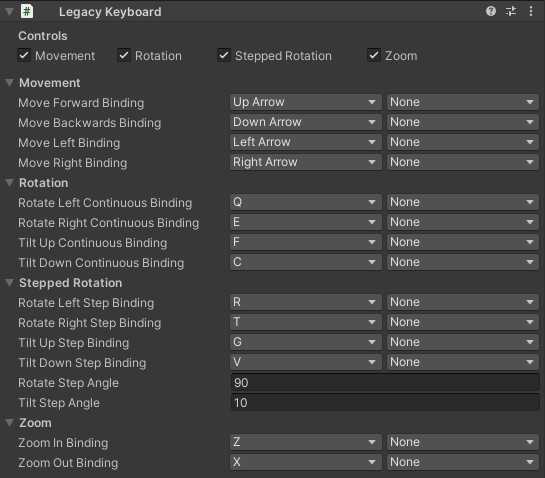545x478 pixels.
Task: Open the Left Arrow key dropdown
Action: [306, 142]
